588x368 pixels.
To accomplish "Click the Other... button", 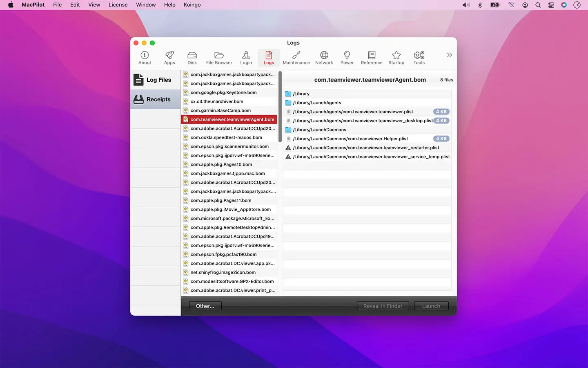I will pyautogui.click(x=205, y=306).
